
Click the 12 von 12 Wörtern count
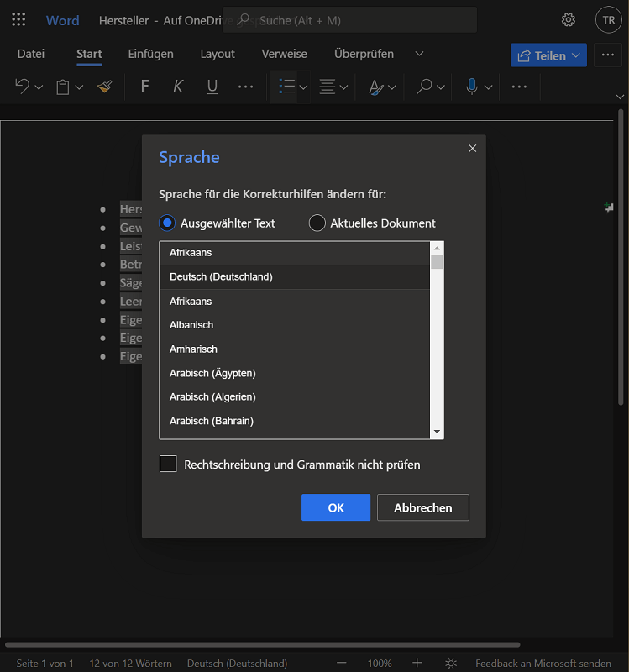130,663
